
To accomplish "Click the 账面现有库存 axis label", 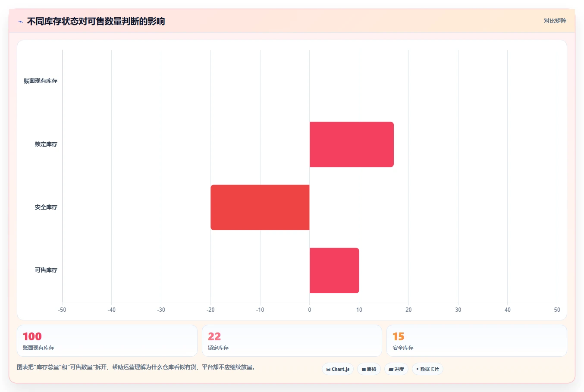I will 41,81.
